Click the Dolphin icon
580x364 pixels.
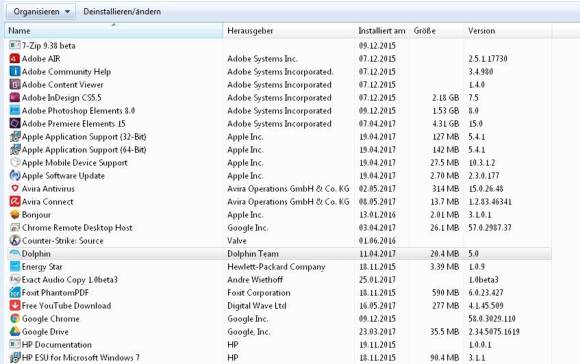point(15,254)
